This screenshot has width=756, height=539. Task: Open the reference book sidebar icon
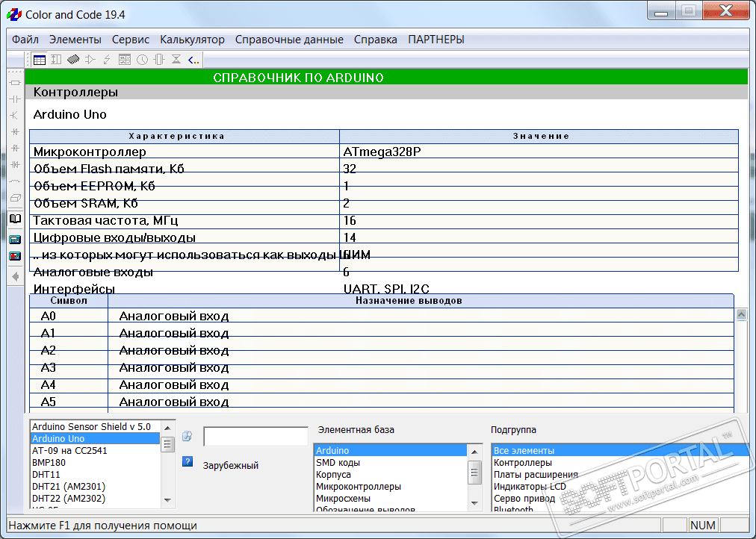point(16,219)
